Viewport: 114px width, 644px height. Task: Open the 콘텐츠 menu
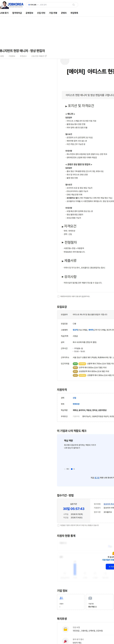[x=64, y=13]
